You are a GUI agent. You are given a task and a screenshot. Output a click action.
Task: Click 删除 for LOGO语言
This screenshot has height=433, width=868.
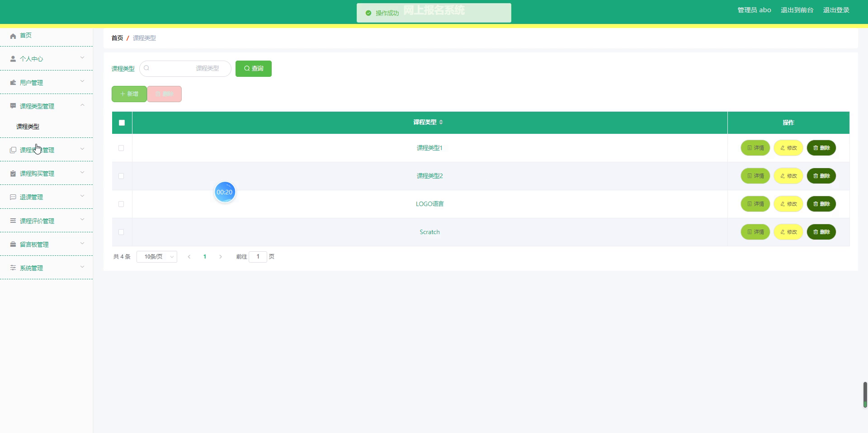[x=821, y=204]
